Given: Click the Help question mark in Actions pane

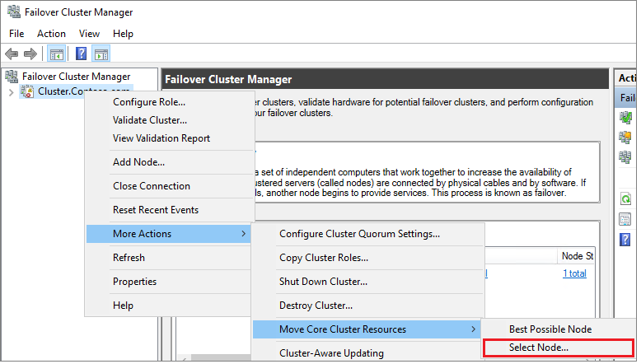Looking at the screenshot, I should coord(625,239).
